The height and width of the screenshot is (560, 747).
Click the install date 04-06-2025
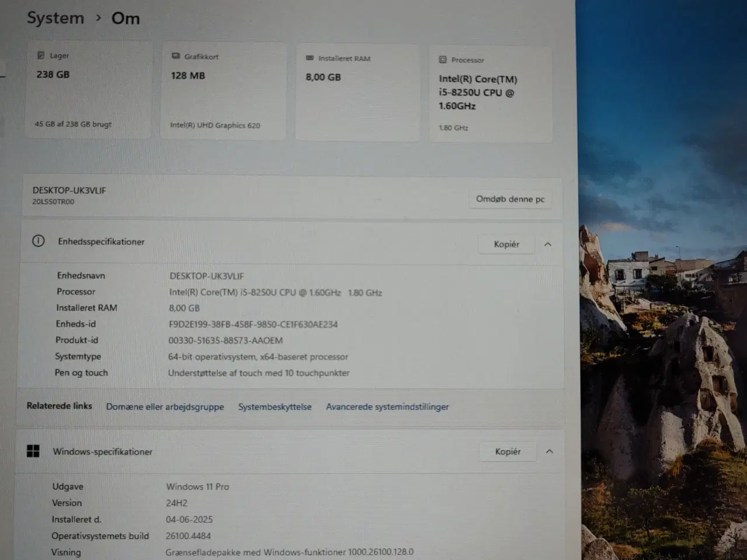pyautogui.click(x=189, y=519)
